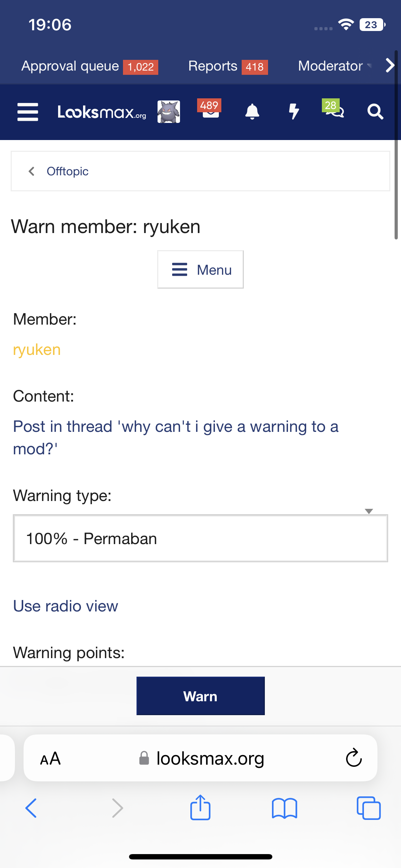401x868 pixels.
Task: Open the Approval queue tab
Action: click(x=89, y=66)
